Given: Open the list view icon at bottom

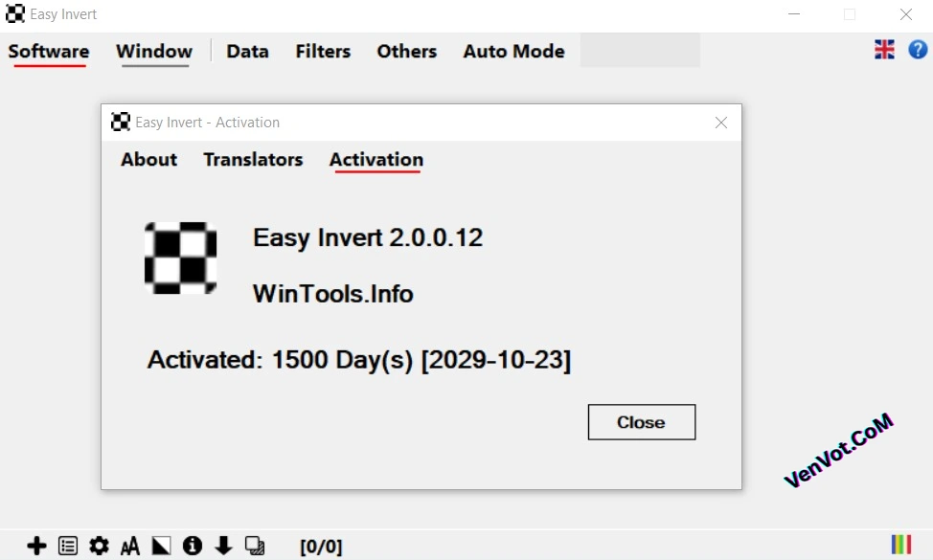Looking at the screenshot, I should click(67, 546).
